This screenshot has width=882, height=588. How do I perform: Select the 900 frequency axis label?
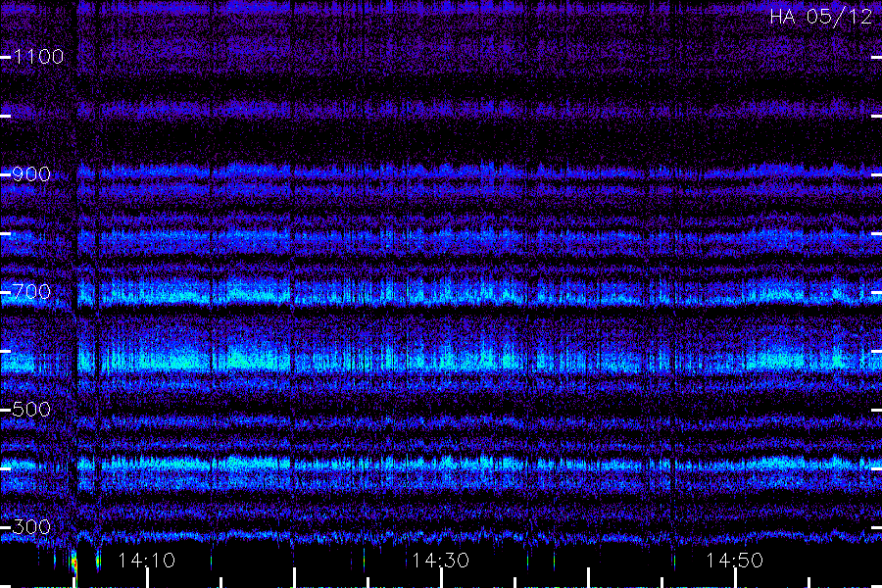tap(31, 174)
